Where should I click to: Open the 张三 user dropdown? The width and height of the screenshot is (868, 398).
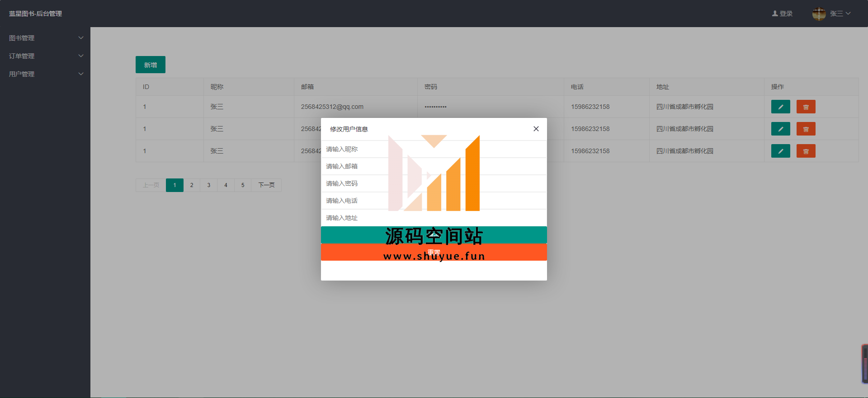tap(840, 14)
